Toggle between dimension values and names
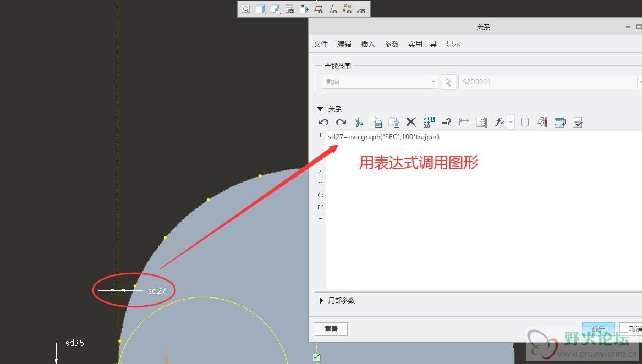 (429, 122)
